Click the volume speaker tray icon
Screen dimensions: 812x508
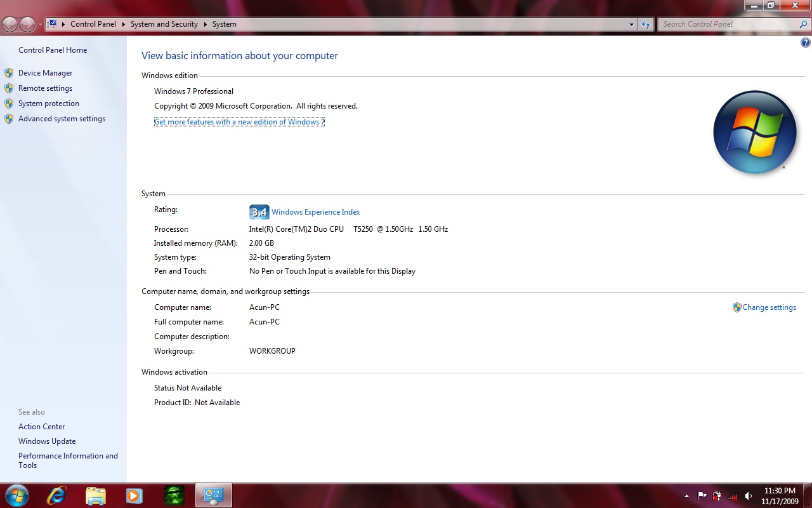[x=749, y=496]
